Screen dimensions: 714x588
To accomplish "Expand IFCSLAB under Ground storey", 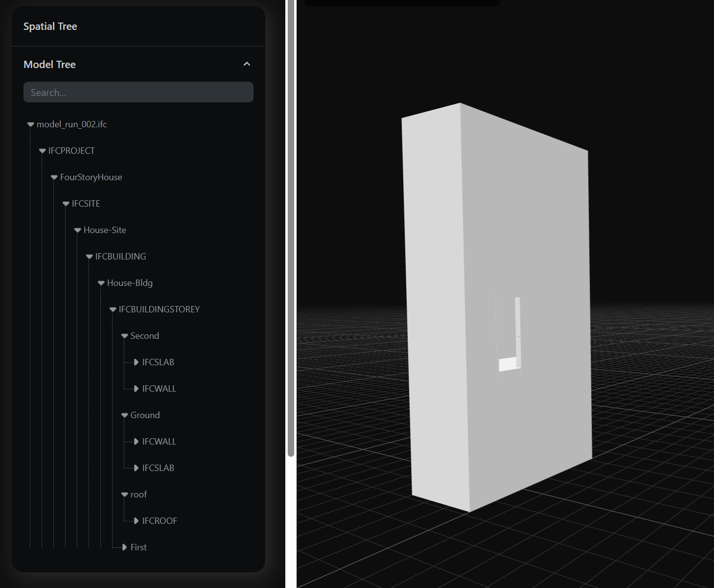I will (x=136, y=468).
